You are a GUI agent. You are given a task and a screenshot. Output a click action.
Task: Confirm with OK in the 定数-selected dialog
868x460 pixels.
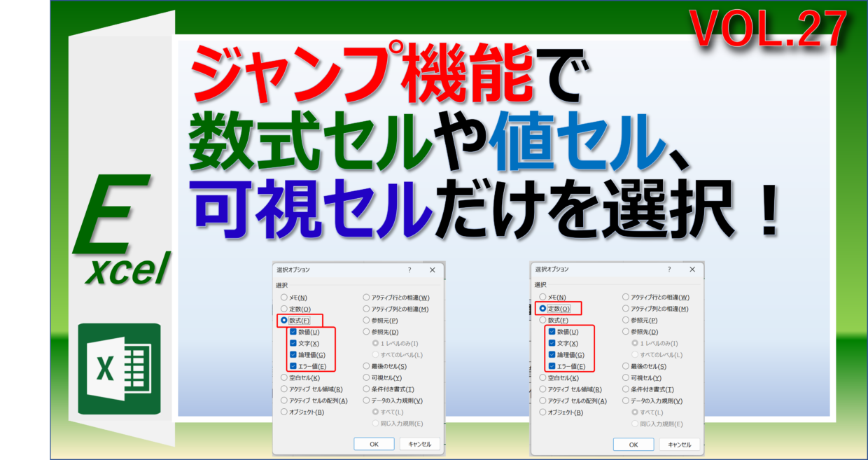(x=633, y=445)
